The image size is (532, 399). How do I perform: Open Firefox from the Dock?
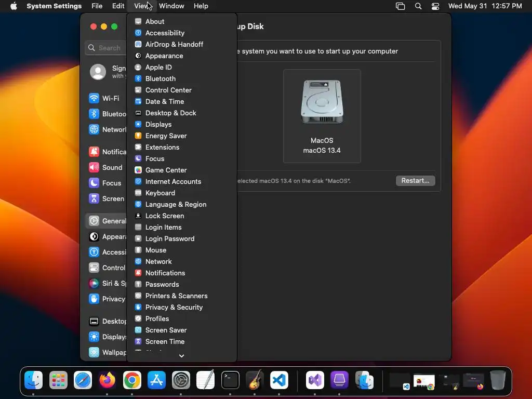click(x=107, y=380)
